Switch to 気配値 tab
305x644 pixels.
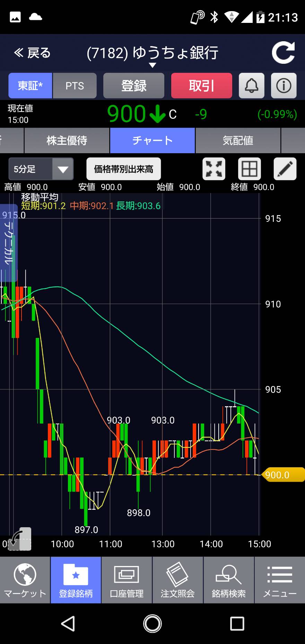coord(238,140)
